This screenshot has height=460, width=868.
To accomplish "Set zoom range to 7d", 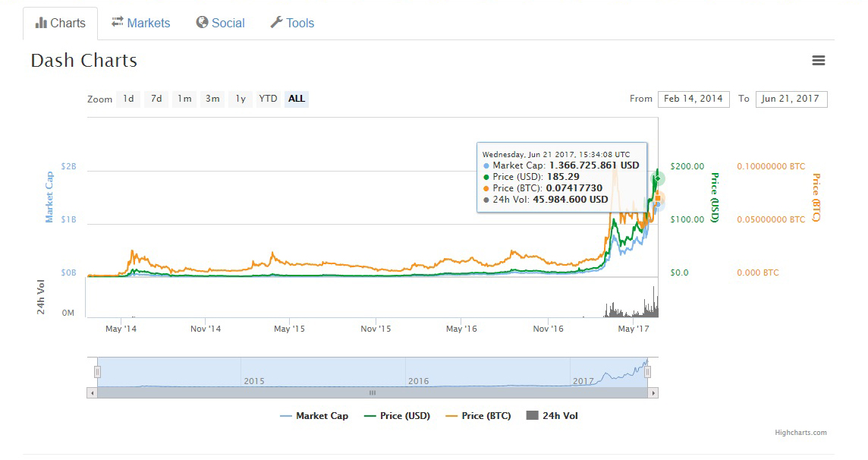I will pyautogui.click(x=156, y=99).
